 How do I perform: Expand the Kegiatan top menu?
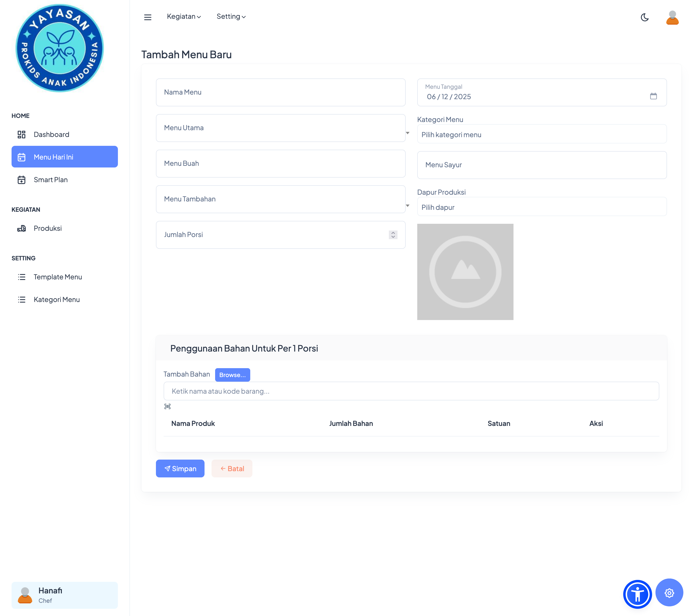point(184,17)
